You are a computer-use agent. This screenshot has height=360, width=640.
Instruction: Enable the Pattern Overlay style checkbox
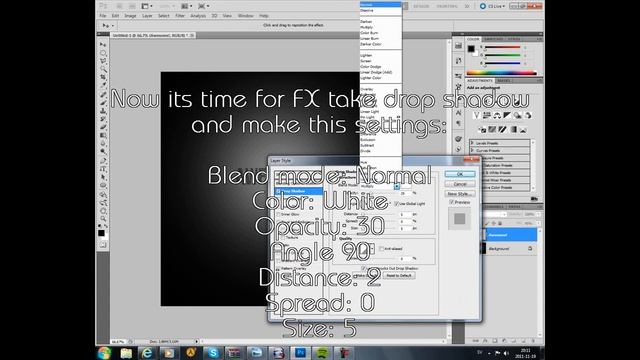point(278,269)
